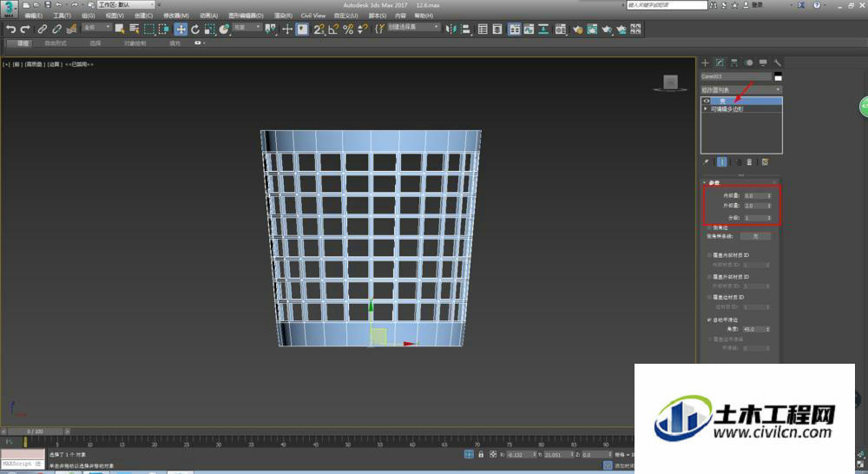Click the Render Production teapot icon
868x474 pixels.
click(x=606, y=30)
